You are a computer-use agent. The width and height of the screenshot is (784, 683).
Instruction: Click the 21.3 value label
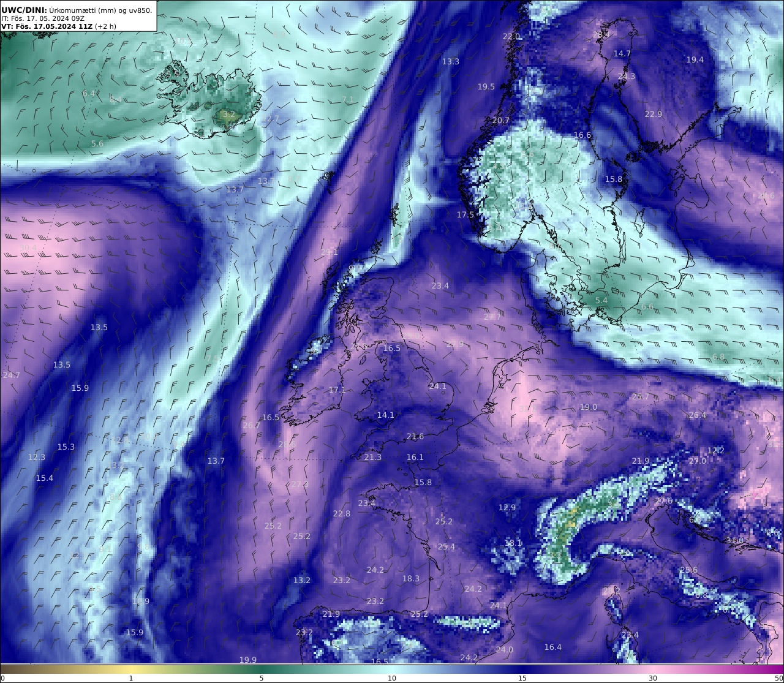[373, 458]
